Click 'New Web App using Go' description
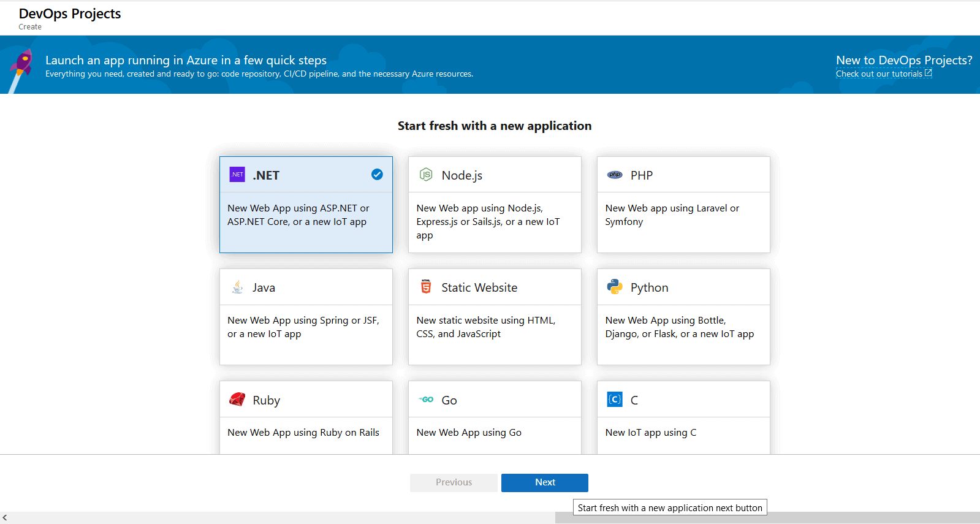 click(x=469, y=433)
